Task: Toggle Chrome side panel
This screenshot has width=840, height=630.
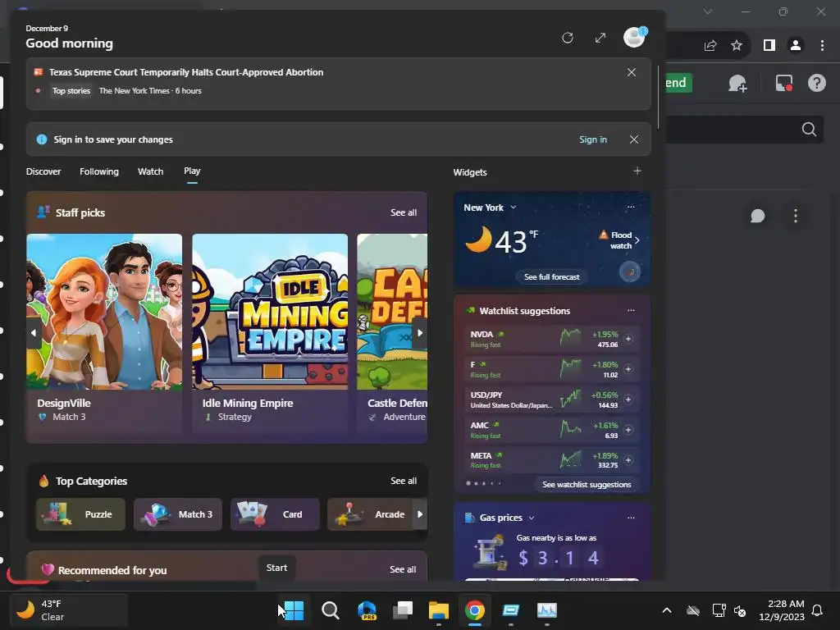Action: (x=769, y=46)
